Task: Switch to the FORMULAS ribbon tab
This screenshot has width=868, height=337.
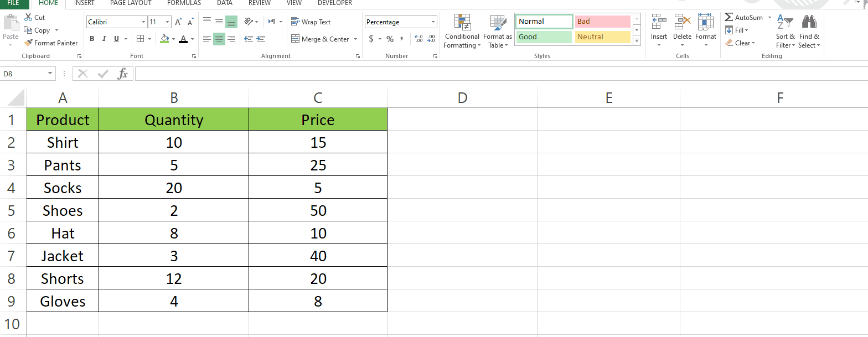Action: click(184, 3)
